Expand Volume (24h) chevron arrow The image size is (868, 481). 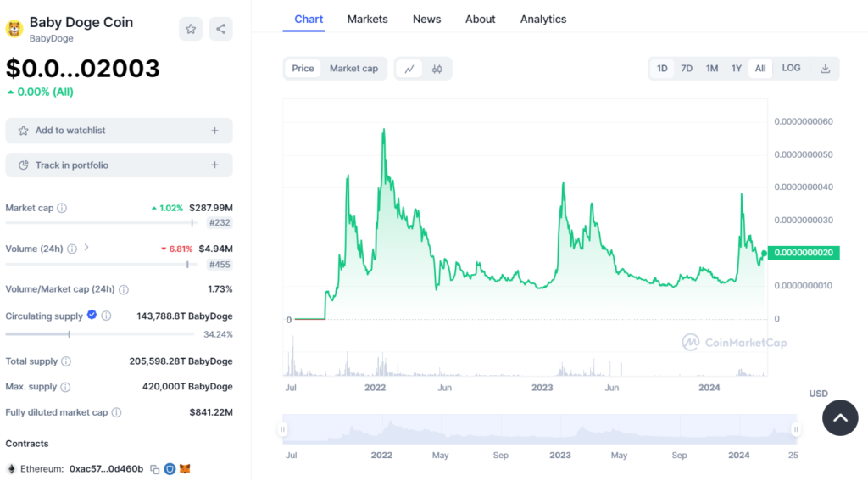coord(86,248)
